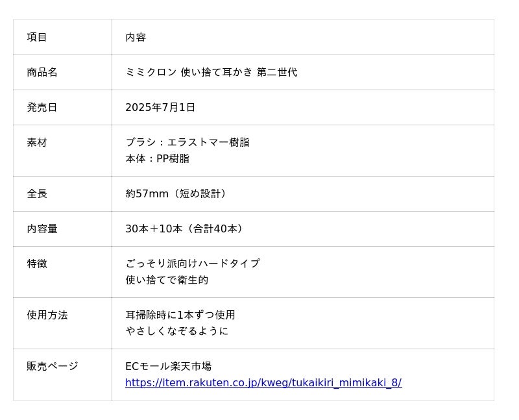Select the 使用方法 label cell
Viewport: 519px width, 420px height.
[x=62, y=323]
